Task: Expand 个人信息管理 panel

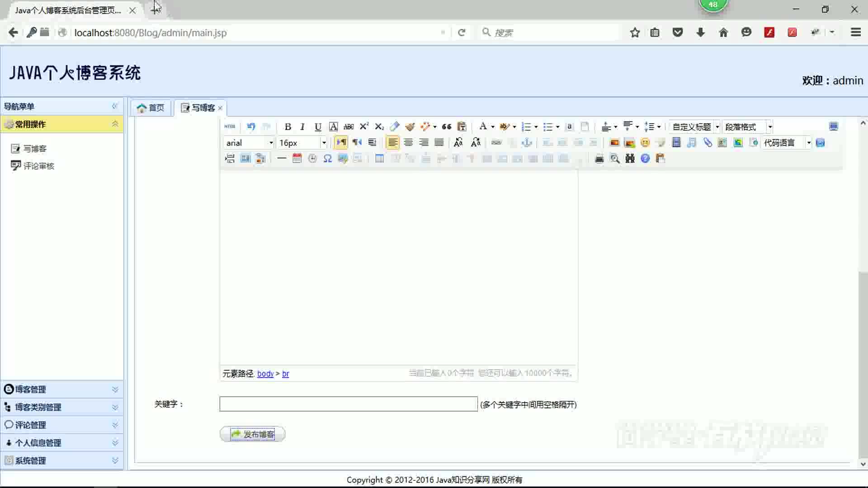Action: tap(115, 443)
